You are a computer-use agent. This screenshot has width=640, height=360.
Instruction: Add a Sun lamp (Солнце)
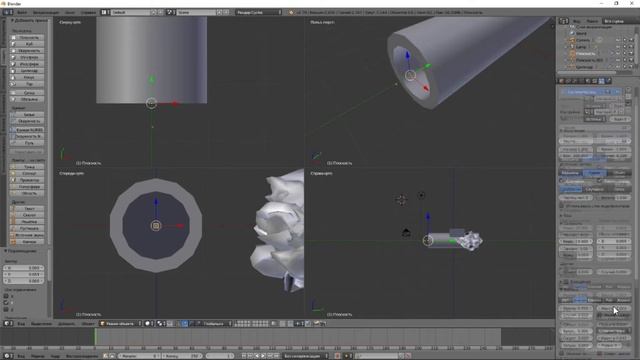click(x=28, y=173)
